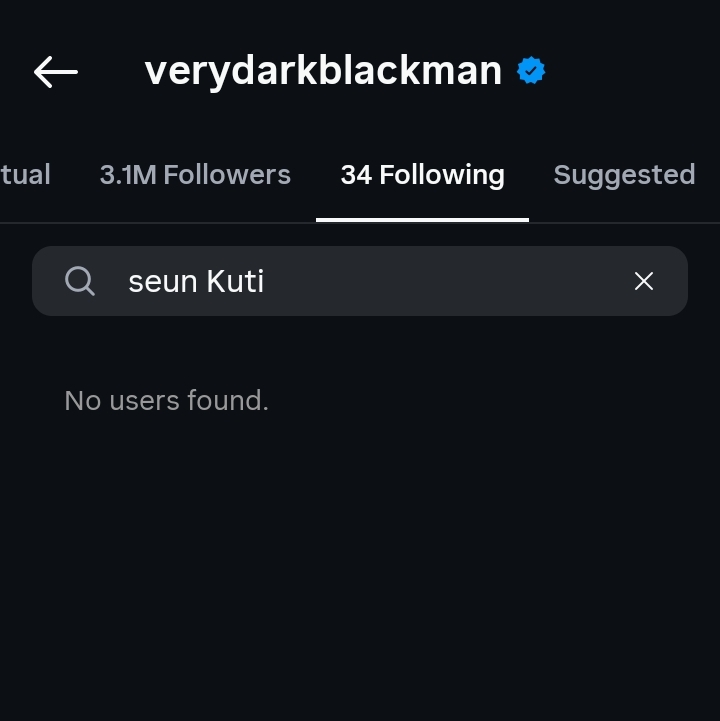Tap the back arrow icon

click(x=56, y=72)
